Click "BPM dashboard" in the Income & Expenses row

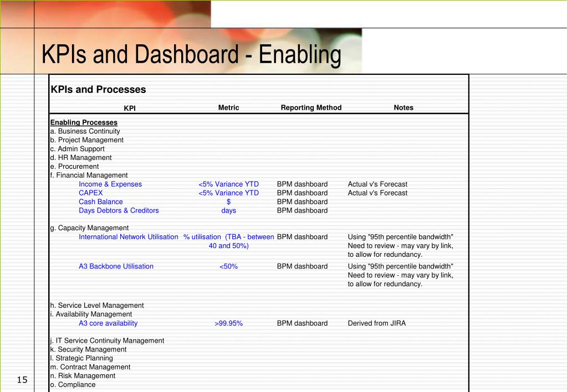coord(302,184)
